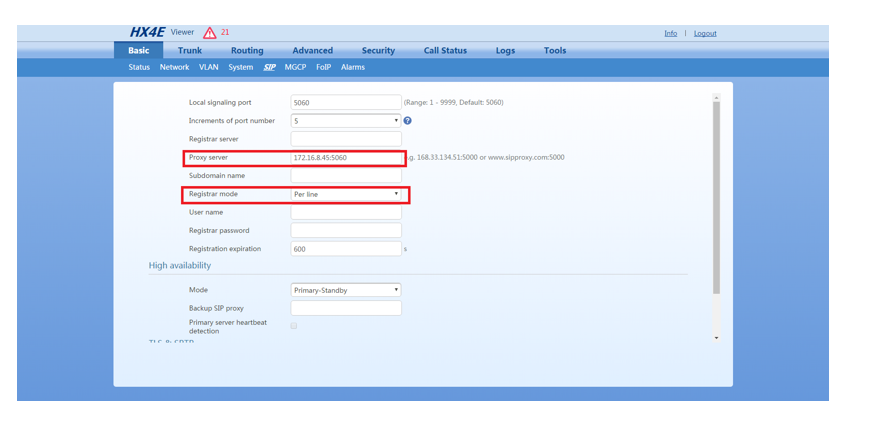876x442 pixels.
Task: Focus the Local signaling port field
Action: tap(346, 102)
